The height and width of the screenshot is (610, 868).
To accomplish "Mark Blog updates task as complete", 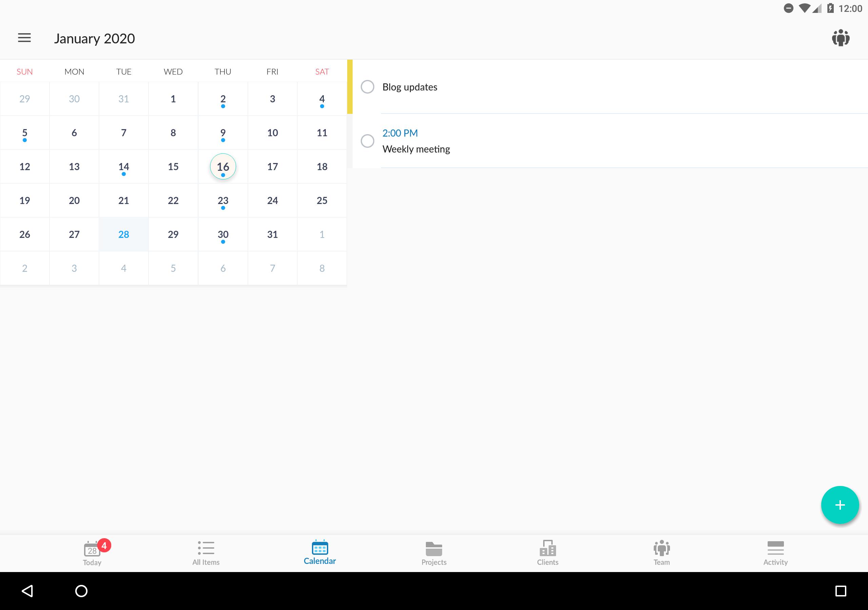I will (x=368, y=87).
